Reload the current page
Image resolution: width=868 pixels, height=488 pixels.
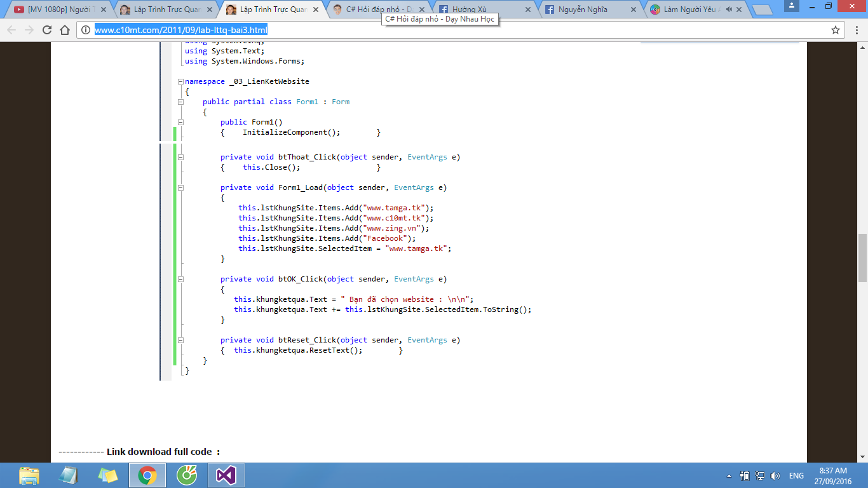tap(46, 30)
